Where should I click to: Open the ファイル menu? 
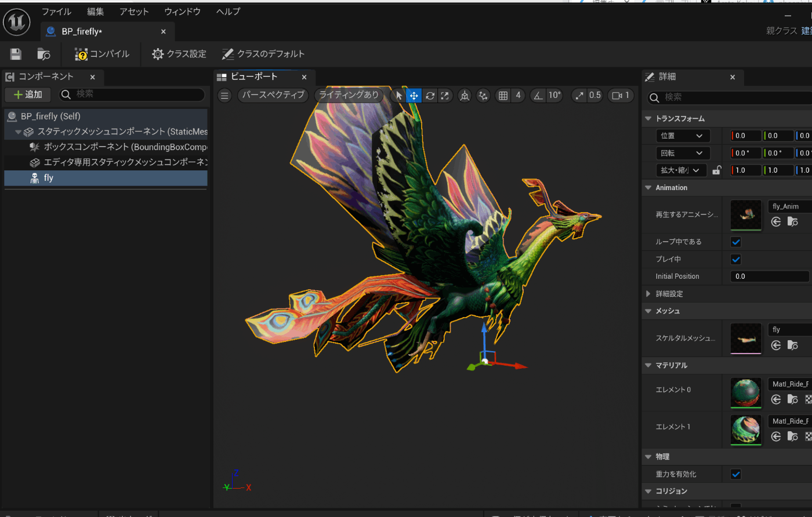pos(56,12)
